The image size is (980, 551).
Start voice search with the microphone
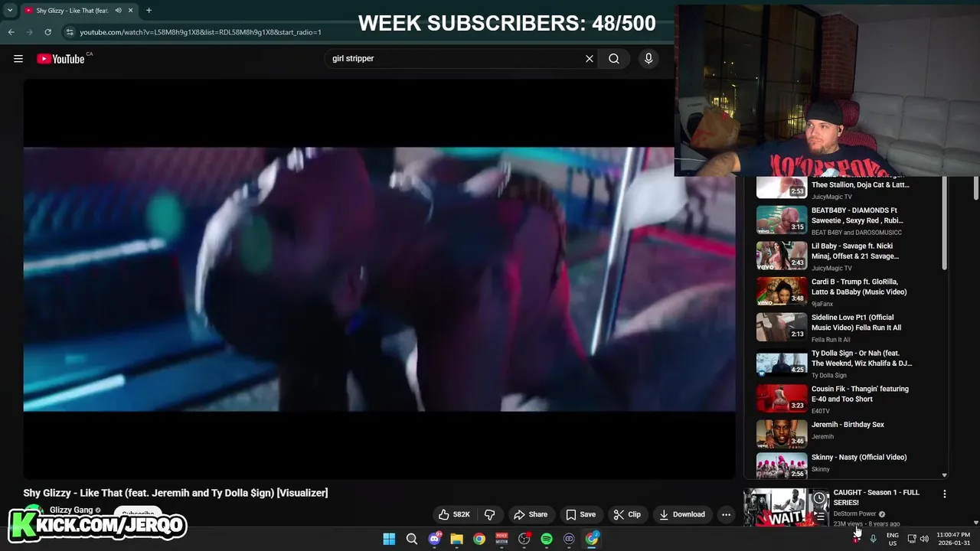[648, 59]
